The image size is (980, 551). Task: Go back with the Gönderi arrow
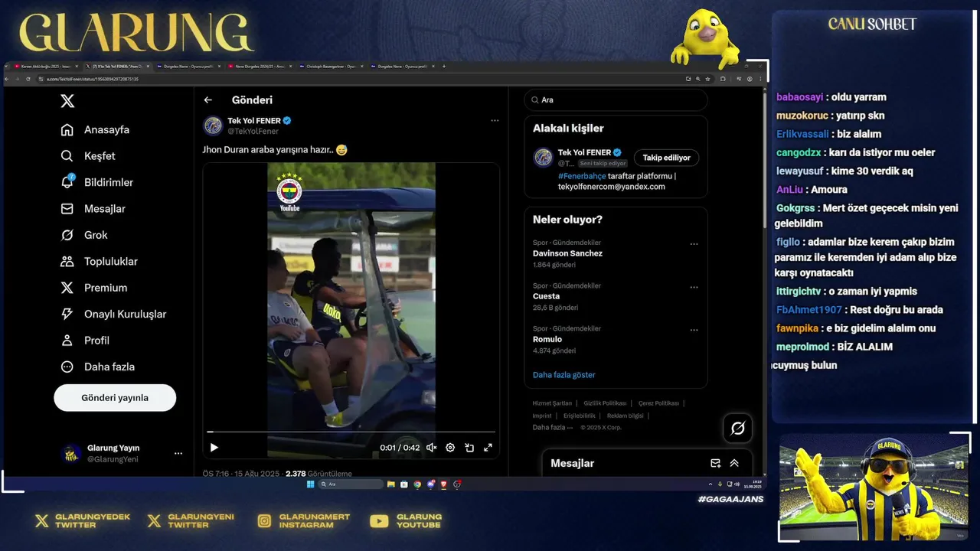207,100
